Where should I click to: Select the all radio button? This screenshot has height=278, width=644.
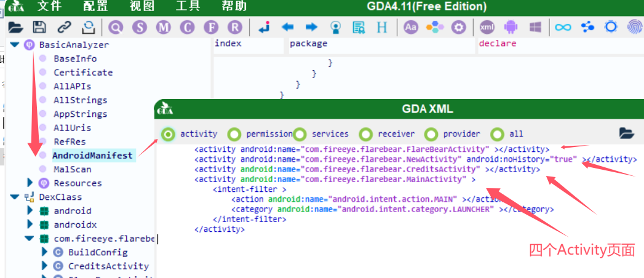point(498,134)
